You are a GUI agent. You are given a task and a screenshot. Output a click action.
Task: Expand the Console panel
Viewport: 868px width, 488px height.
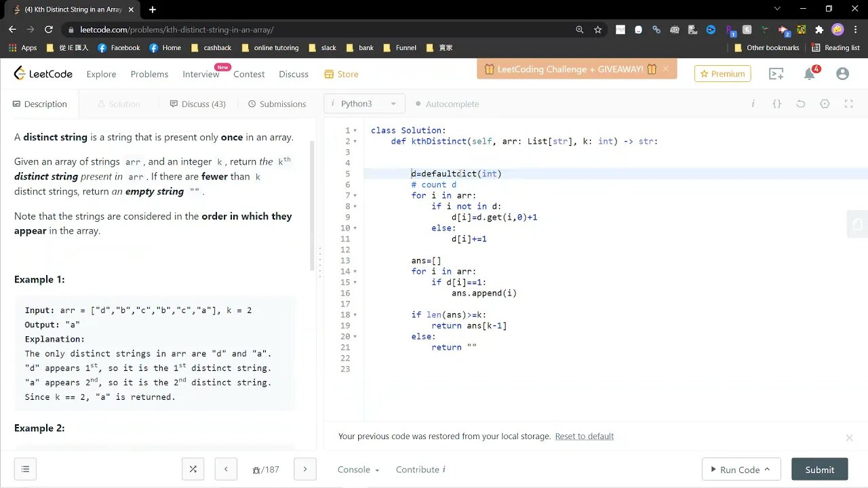[358, 469]
